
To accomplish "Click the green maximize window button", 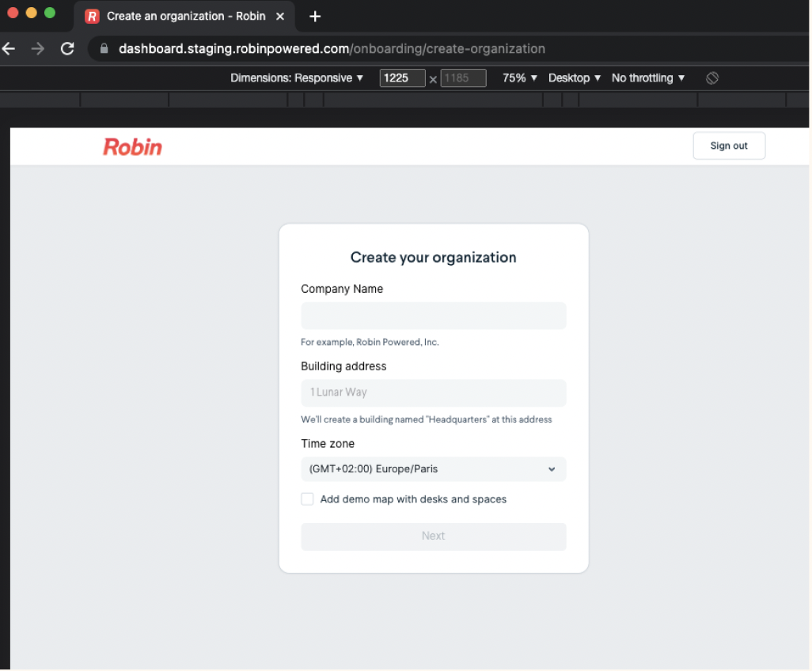I will (x=50, y=13).
